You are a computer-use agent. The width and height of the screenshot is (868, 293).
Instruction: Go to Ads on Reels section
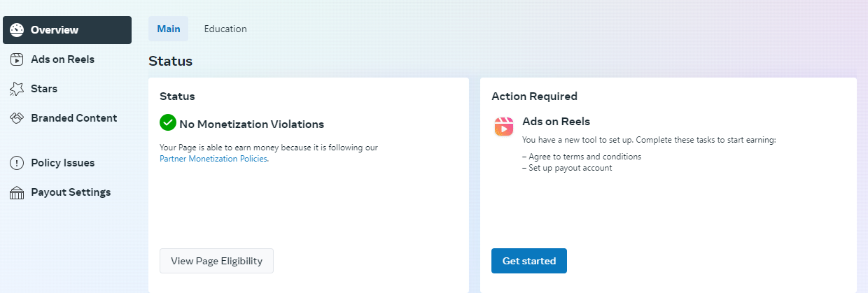[62, 59]
